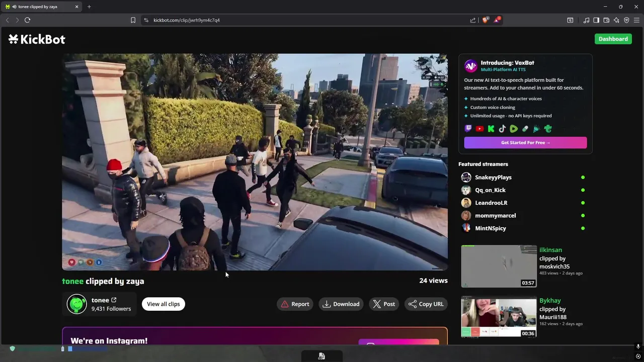Open music playlist icon in toolbar
Screen dimensions: 644x362
point(586,20)
